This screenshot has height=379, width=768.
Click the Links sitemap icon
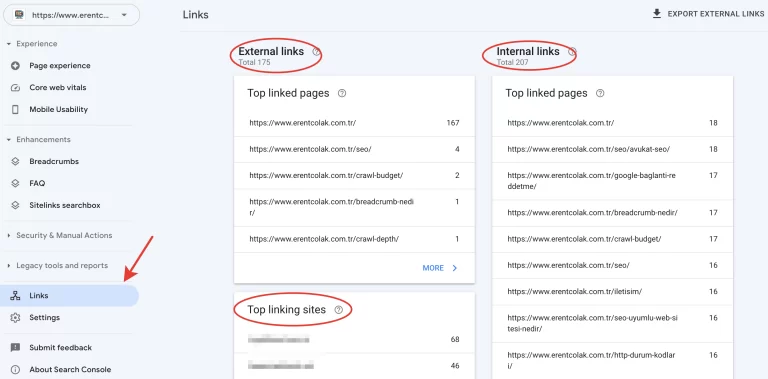click(x=15, y=296)
